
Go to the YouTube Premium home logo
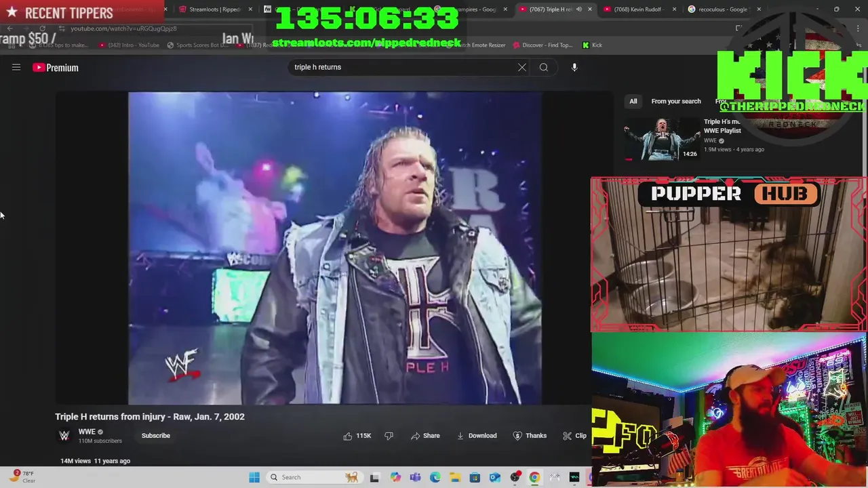tap(56, 68)
